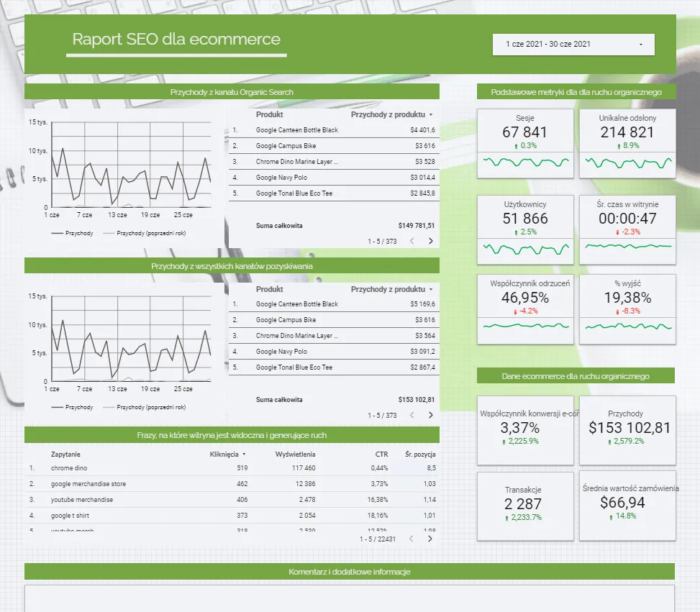Sort Organic Search table by Przychody z produktu
The image size is (700, 612).
pyautogui.click(x=391, y=115)
